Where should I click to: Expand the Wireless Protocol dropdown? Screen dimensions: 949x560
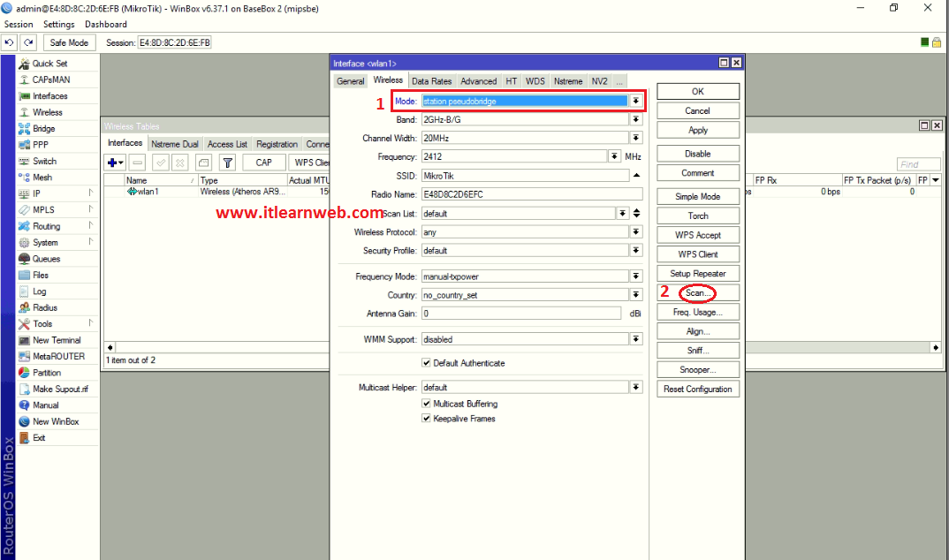(x=635, y=231)
